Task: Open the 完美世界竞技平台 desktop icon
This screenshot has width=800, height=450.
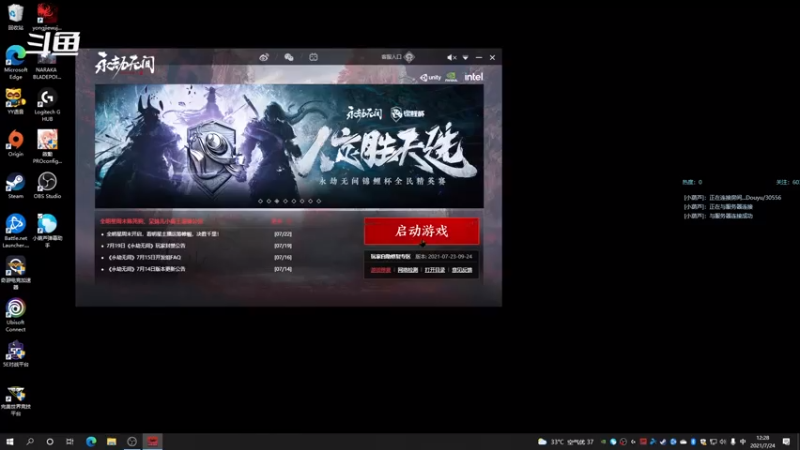Action: [x=15, y=400]
